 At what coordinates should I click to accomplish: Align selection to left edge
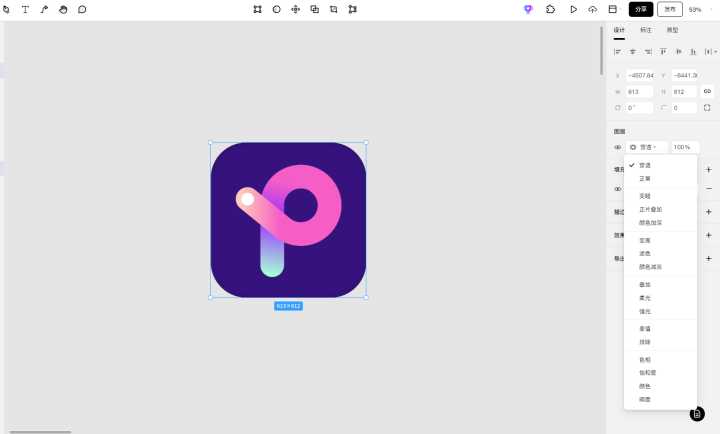(x=618, y=51)
